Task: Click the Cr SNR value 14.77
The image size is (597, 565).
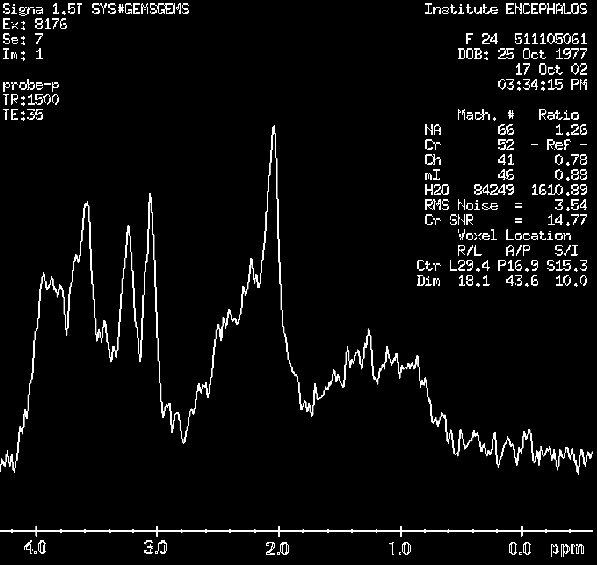Action: (x=567, y=220)
